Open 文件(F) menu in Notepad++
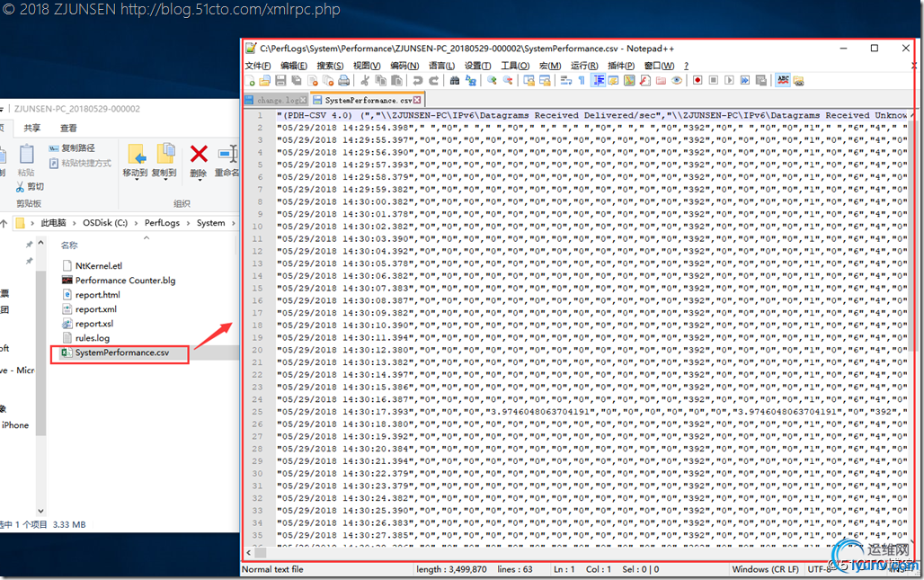The width and height of the screenshot is (924, 580). click(258, 66)
